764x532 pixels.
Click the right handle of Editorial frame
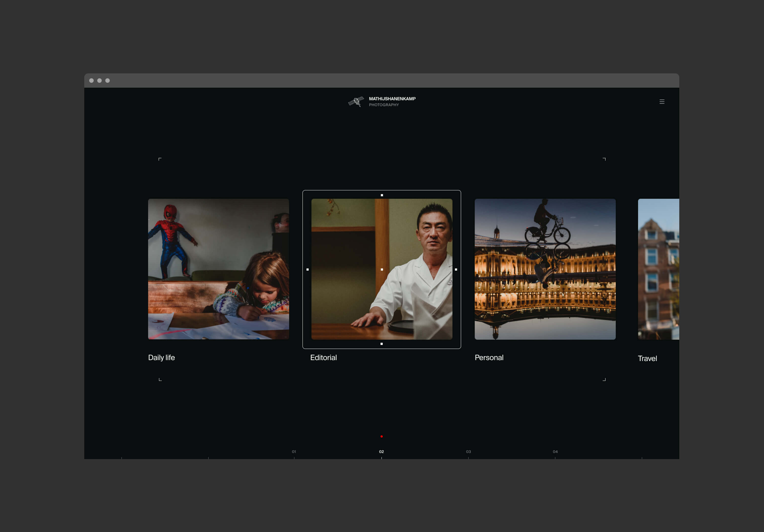pyautogui.click(x=455, y=269)
